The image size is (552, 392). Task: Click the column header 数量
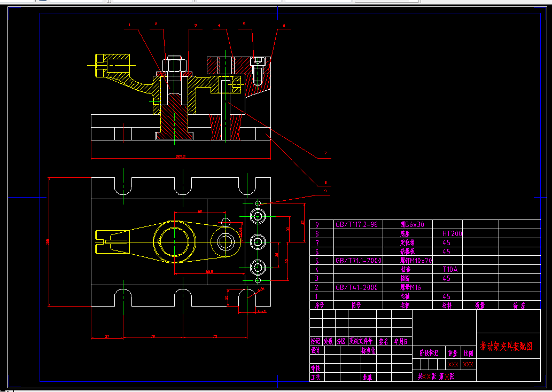480,305
